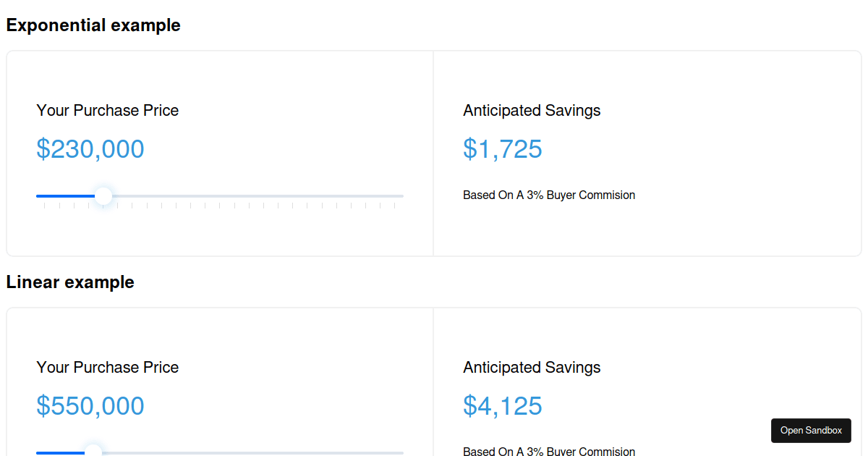Click the $230,000 purchase price value

pos(90,149)
